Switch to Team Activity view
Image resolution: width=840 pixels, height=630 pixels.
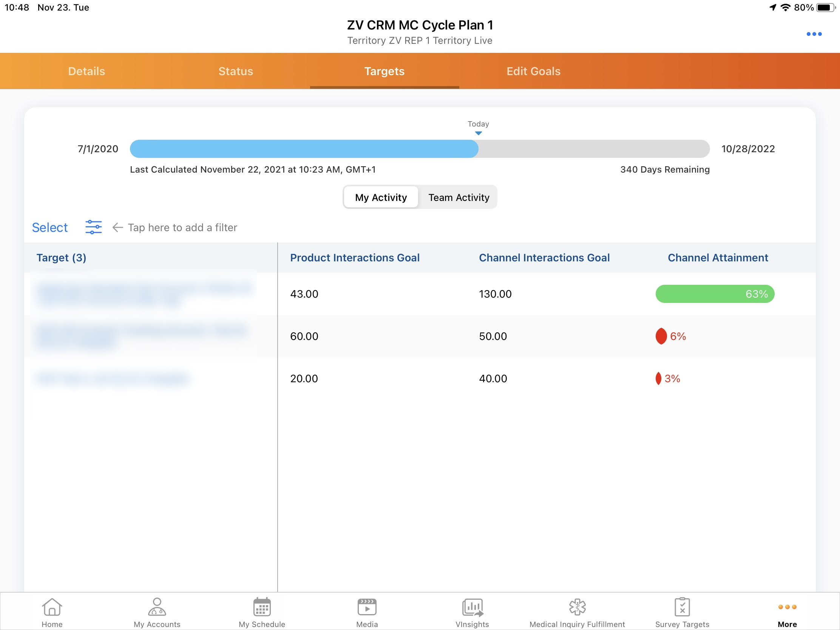click(x=459, y=197)
